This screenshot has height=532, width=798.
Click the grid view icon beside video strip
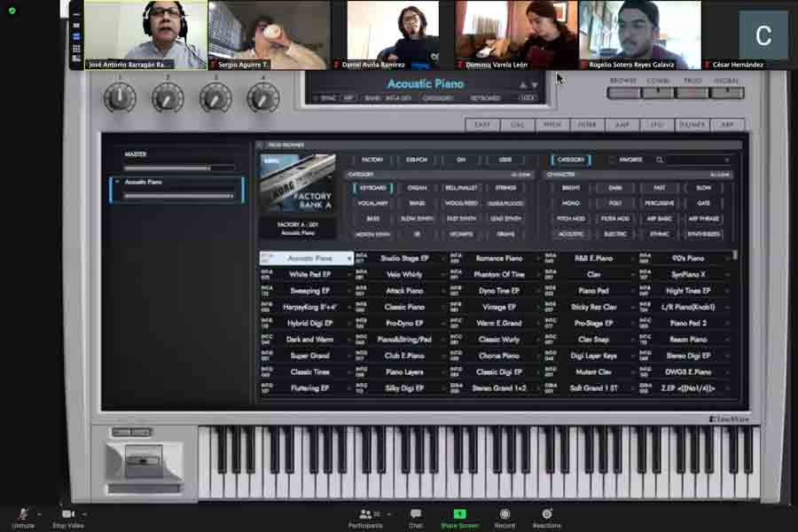[x=76, y=49]
